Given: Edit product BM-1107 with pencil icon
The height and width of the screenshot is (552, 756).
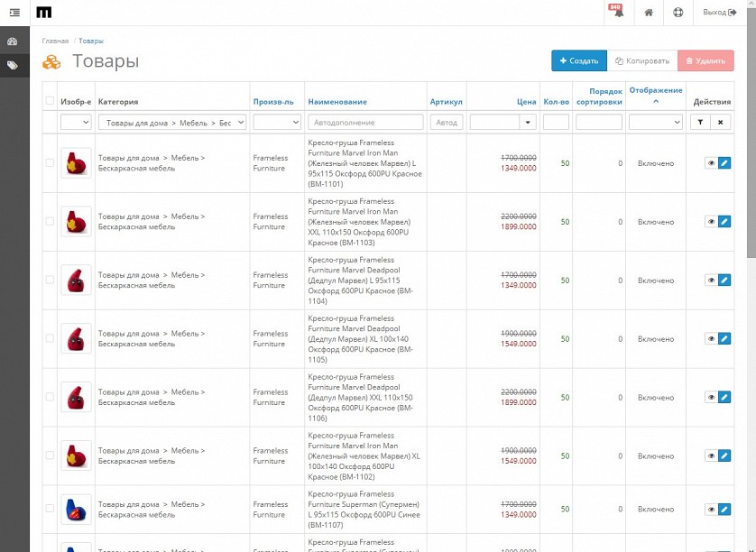Looking at the screenshot, I should [724, 509].
